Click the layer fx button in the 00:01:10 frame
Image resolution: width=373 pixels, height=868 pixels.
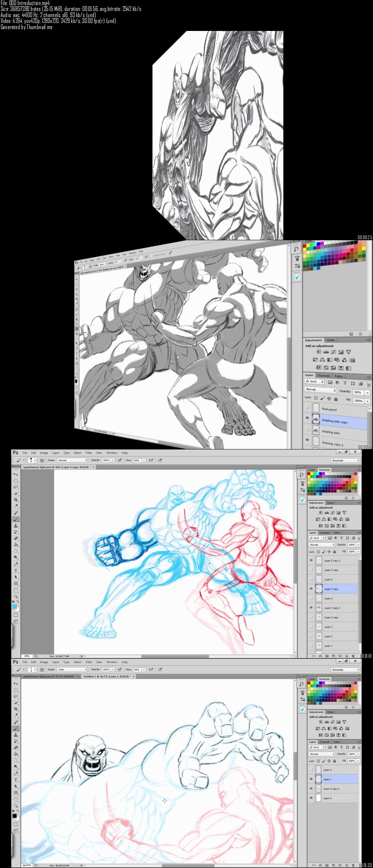coord(321,656)
